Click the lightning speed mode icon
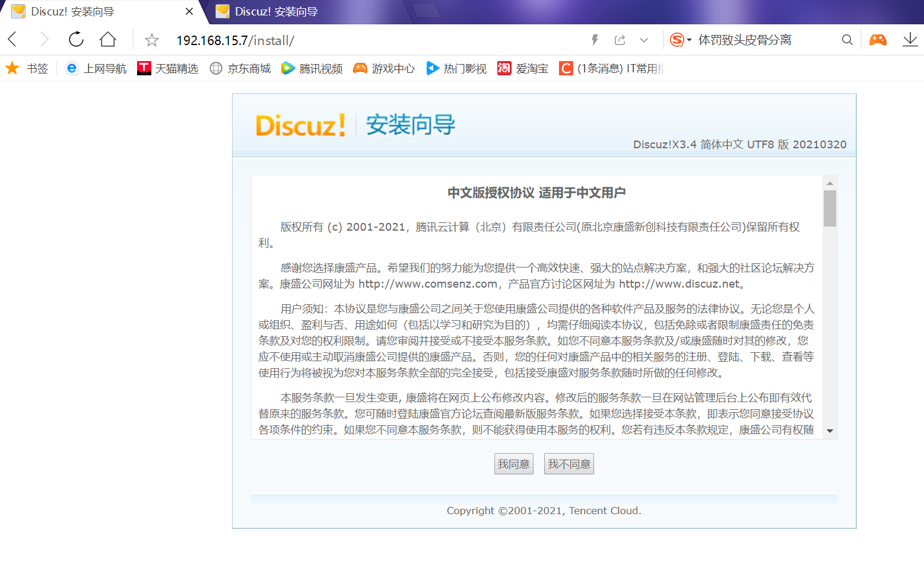This screenshot has width=924, height=561. click(595, 40)
